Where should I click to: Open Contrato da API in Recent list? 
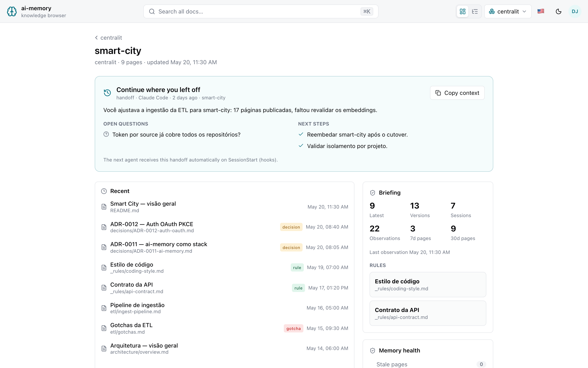[x=225, y=288]
